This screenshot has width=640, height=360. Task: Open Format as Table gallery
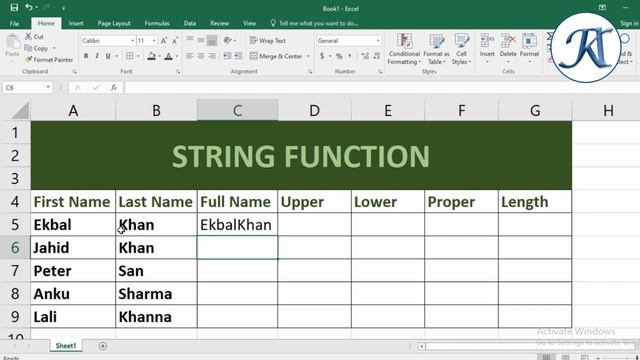436,49
